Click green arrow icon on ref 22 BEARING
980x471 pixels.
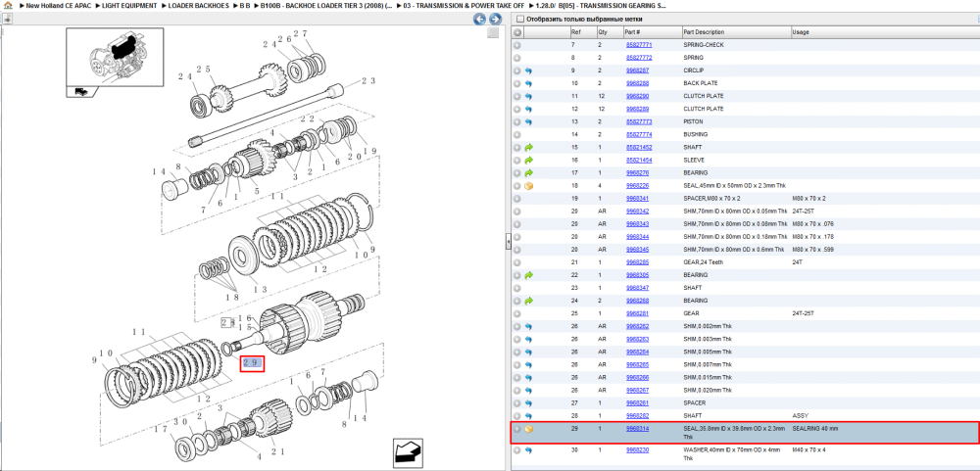point(529,275)
